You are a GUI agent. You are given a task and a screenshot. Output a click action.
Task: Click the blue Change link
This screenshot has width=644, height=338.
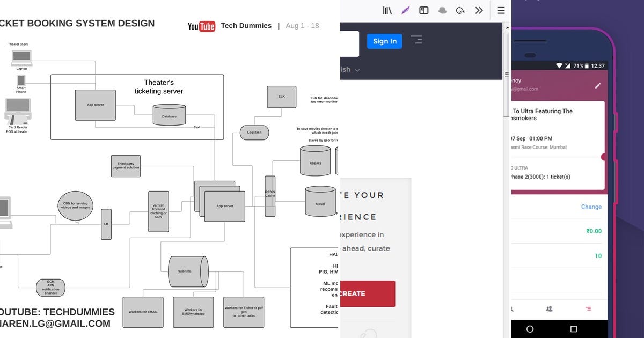pyautogui.click(x=591, y=207)
